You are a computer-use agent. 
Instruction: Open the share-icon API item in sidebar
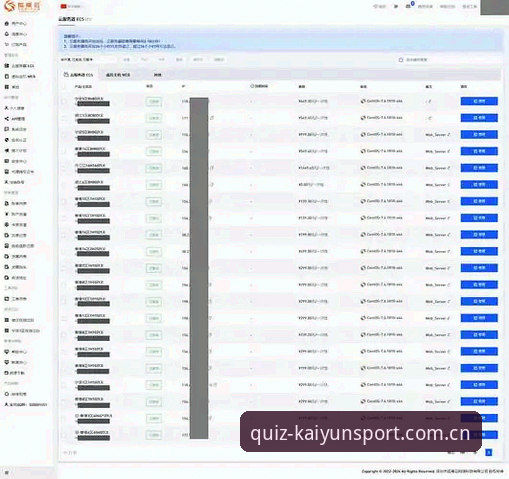click(15, 119)
